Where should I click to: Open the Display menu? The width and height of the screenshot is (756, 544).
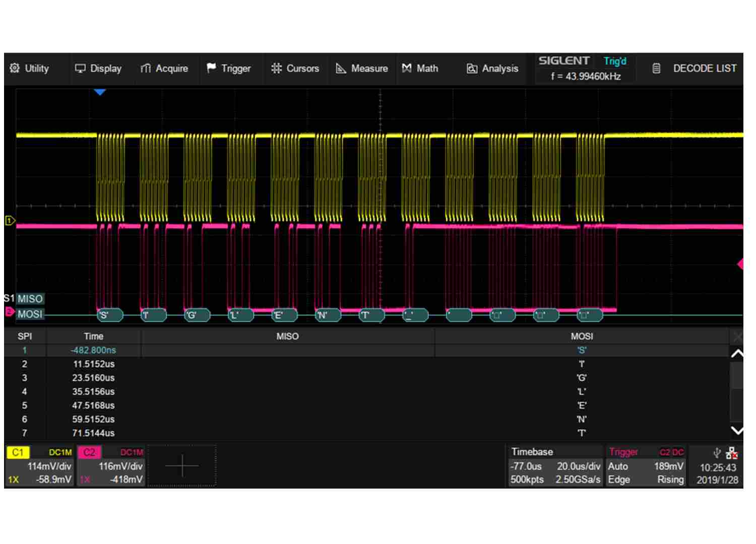[x=98, y=69]
